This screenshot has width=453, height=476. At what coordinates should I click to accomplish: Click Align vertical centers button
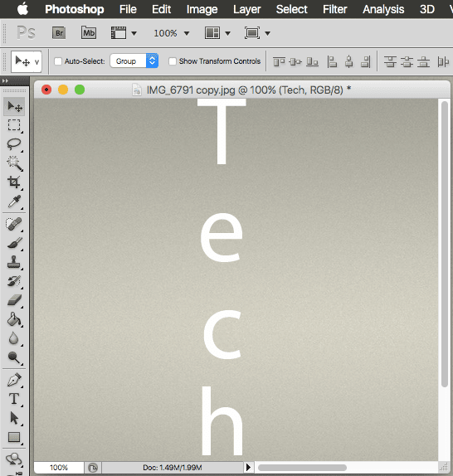point(295,61)
